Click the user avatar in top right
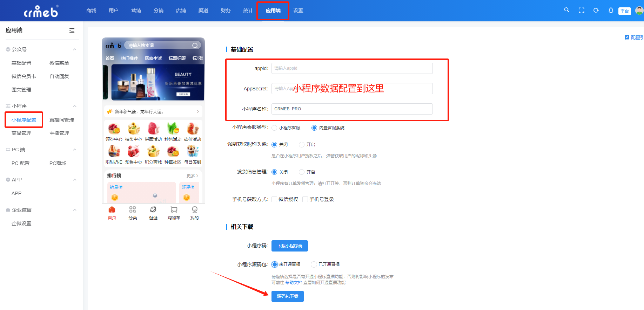This screenshot has height=310, width=644. [639, 11]
